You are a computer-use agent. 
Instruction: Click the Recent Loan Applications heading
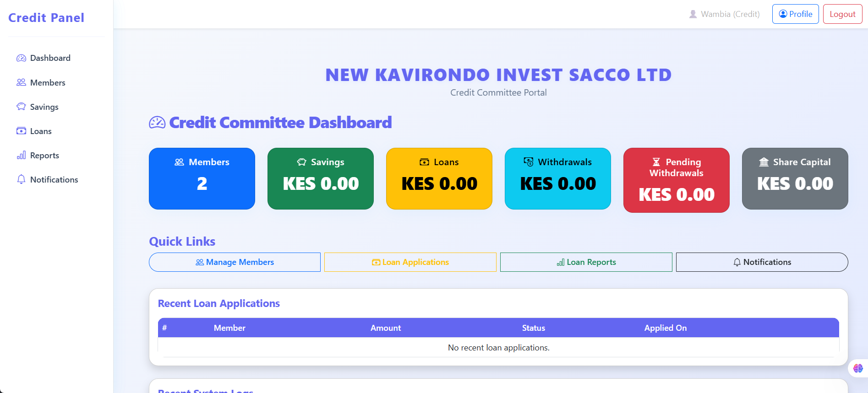pos(219,303)
